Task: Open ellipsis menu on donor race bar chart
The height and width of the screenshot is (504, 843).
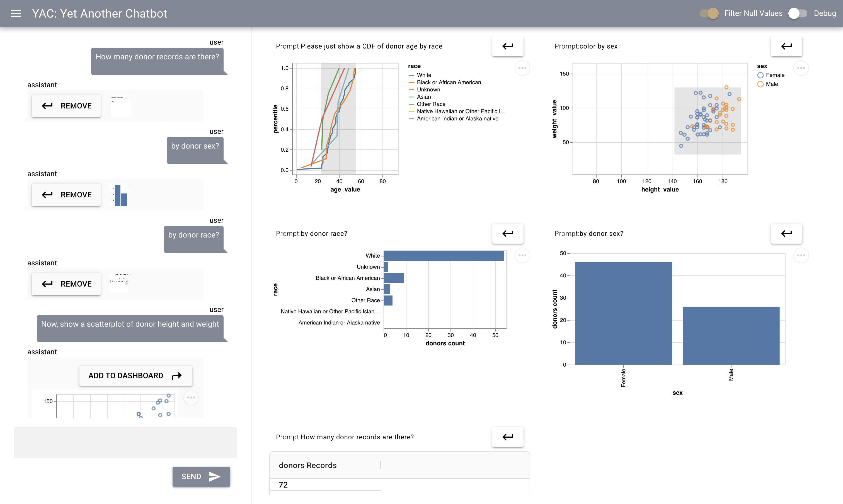Action: [522, 255]
